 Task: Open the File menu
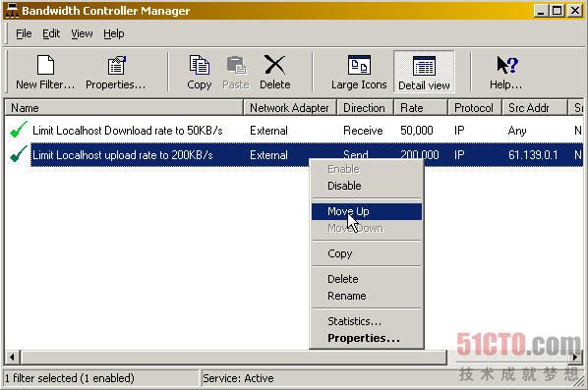pos(24,33)
